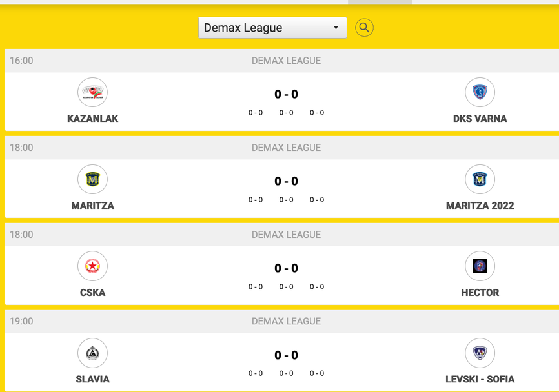Click the Kazanlak vs DKS Varna score
This screenshot has width=559, height=392.
[x=286, y=94]
